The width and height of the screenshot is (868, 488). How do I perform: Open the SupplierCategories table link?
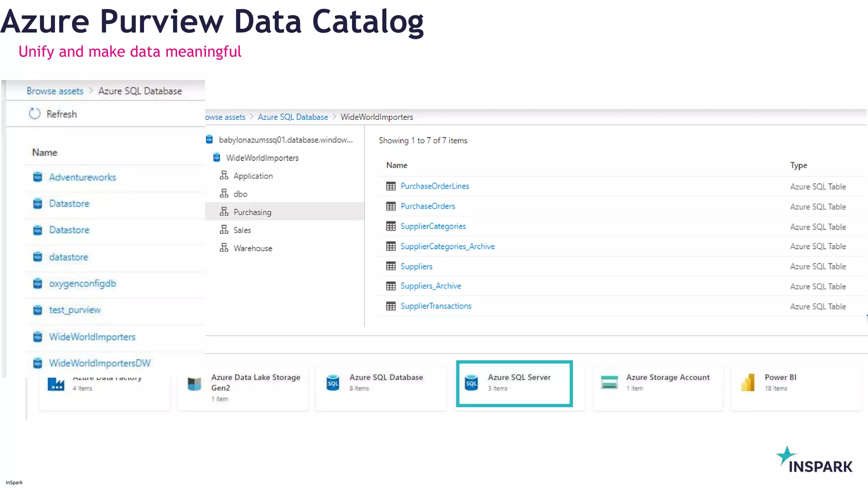(433, 226)
